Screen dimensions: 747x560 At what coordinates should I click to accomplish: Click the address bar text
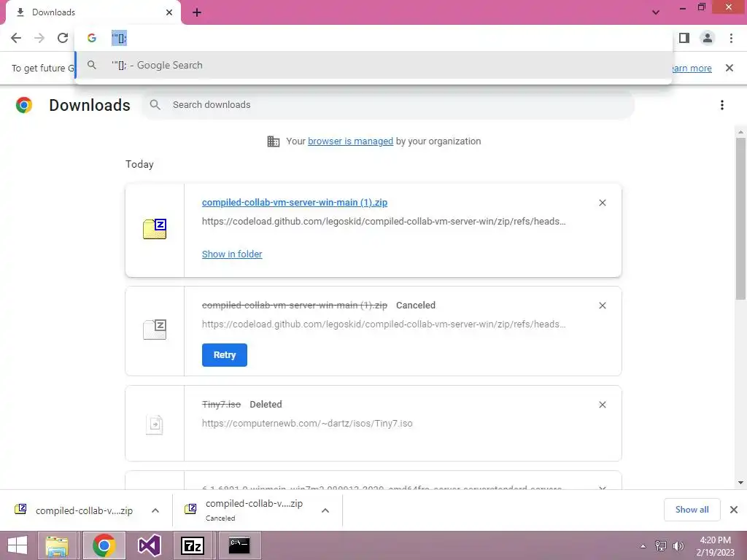click(x=119, y=38)
